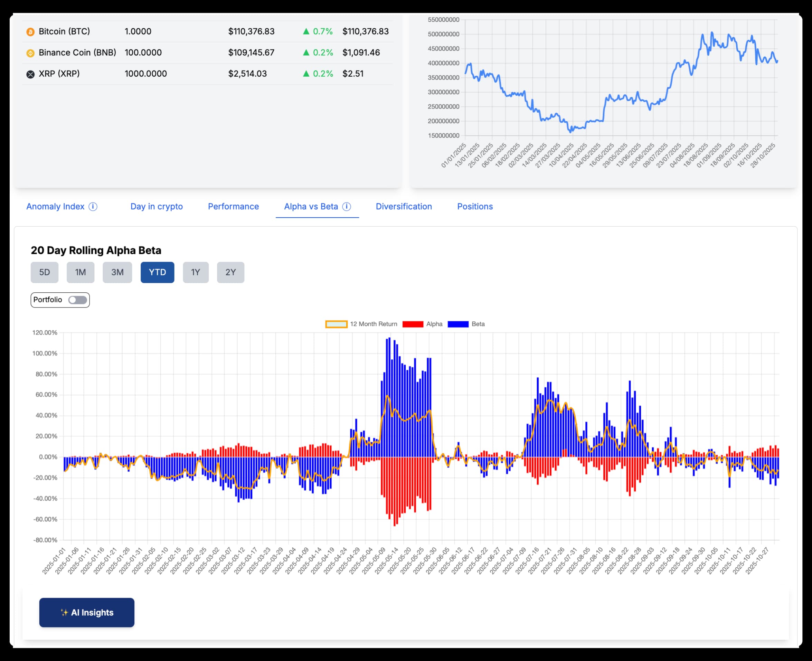Click the Bitcoin coin icon
Image resolution: width=812 pixels, height=661 pixels.
[x=30, y=31]
